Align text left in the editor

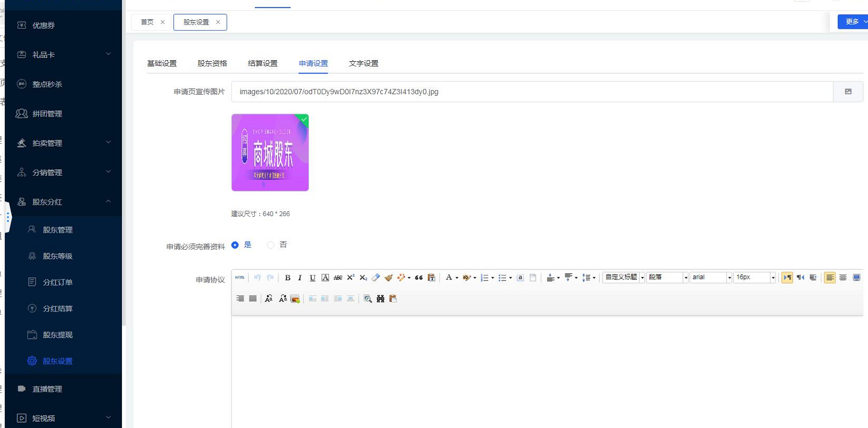pyautogui.click(x=830, y=277)
